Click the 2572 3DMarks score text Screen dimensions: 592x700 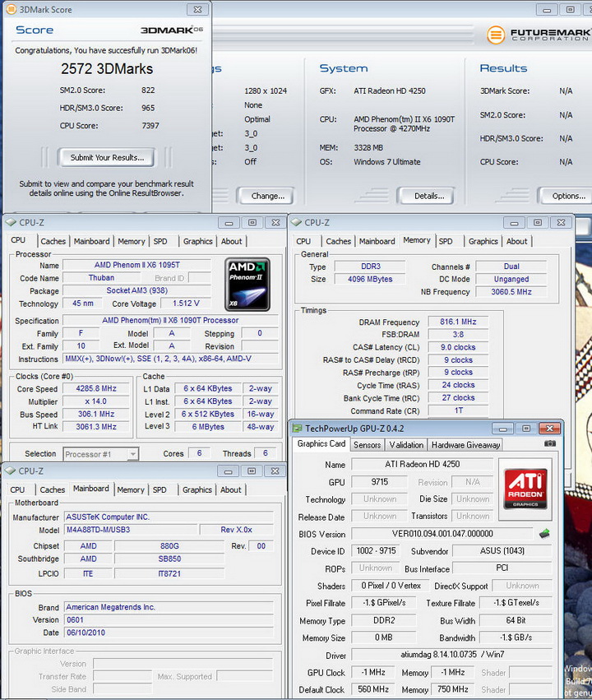[x=107, y=68]
